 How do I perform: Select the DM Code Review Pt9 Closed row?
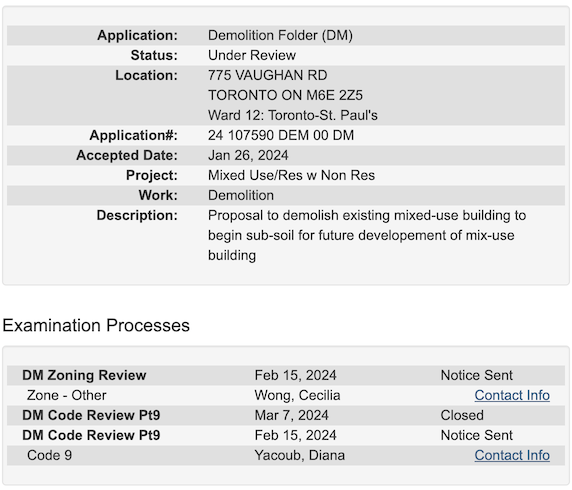[286, 415]
